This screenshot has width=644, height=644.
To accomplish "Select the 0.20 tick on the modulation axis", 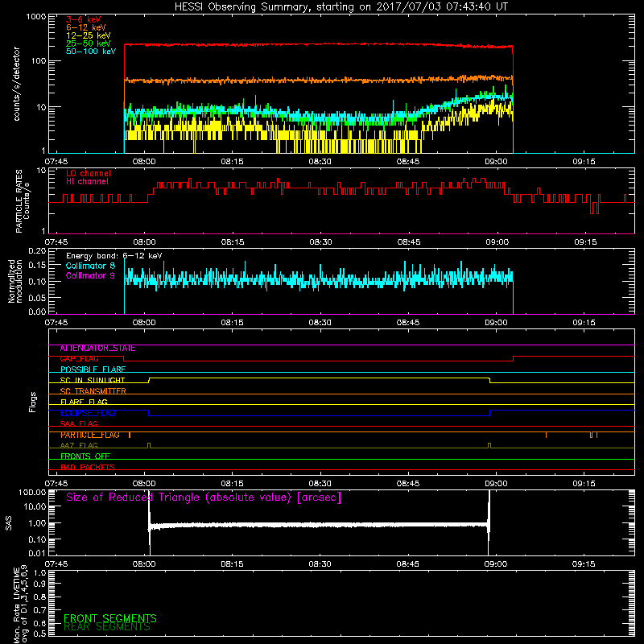I will (37, 251).
